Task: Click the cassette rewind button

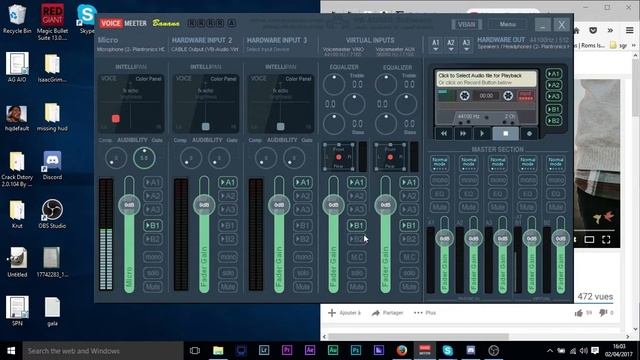Action: [444, 133]
